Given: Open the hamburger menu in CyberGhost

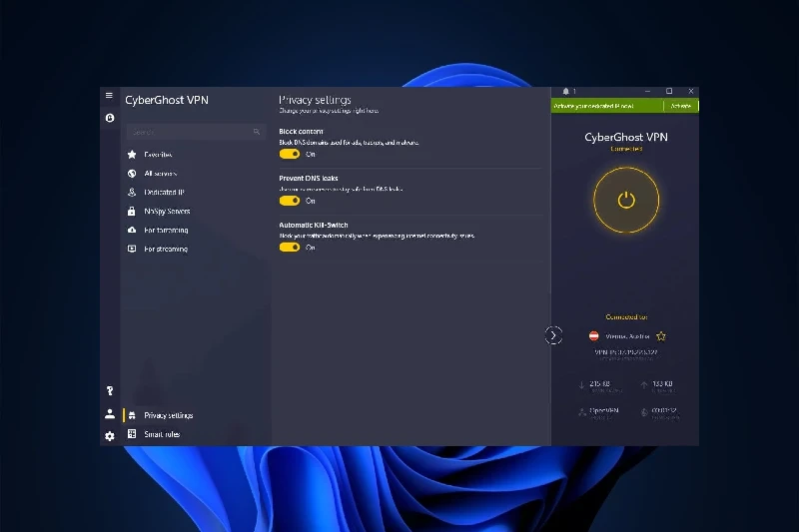Looking at the screenshot, I should pyautogui.click(x=109, y=95).
